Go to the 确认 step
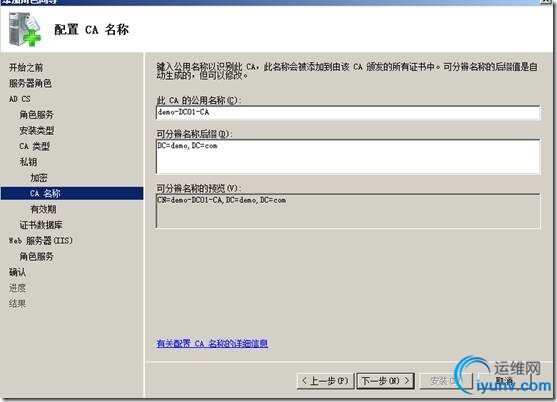The height and width of the screenshot is (402, 557). (17, 272)
